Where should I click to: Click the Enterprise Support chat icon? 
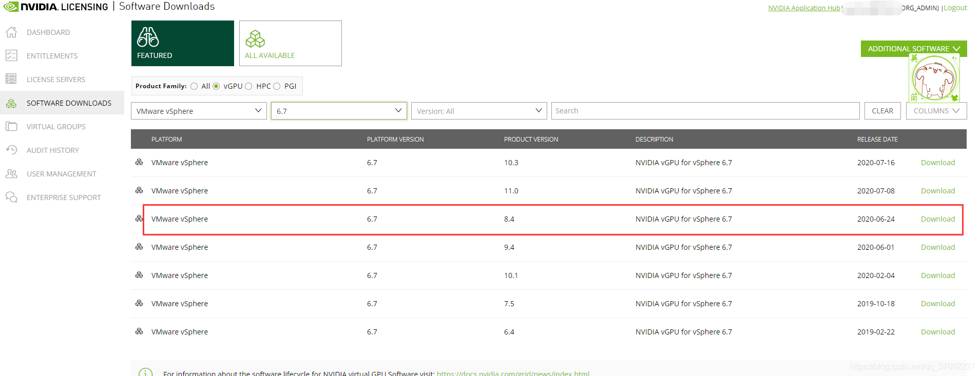[11, 197]
